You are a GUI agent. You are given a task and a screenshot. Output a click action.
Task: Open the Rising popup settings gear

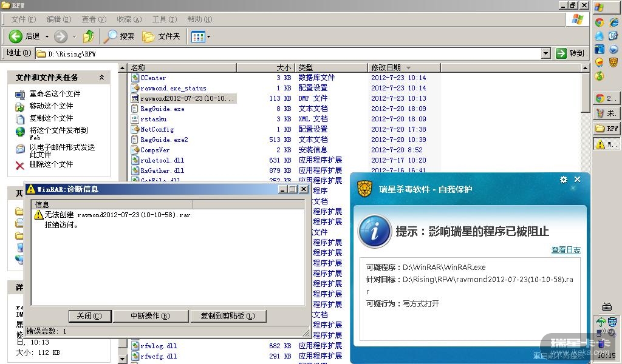(x=564, y=180)
